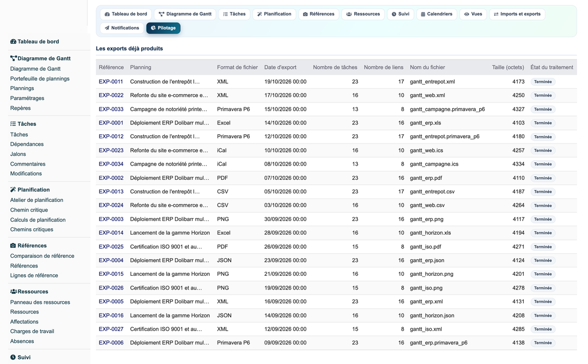Sort by Format de fichier column header
Image resolution: width=588 pixels, height=364 pixels.
pyautogui.click(x=237, y=67)
